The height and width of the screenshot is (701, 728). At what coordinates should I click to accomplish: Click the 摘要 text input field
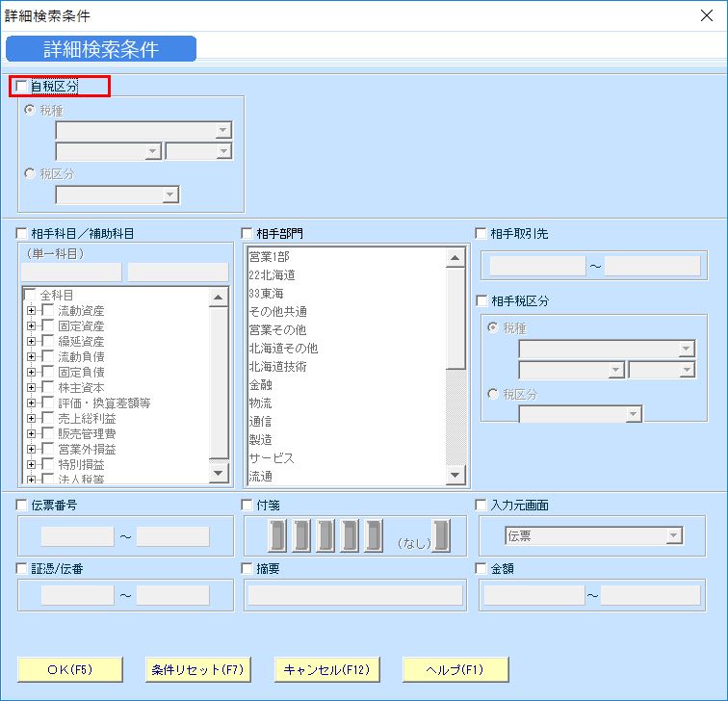point(355,595)
